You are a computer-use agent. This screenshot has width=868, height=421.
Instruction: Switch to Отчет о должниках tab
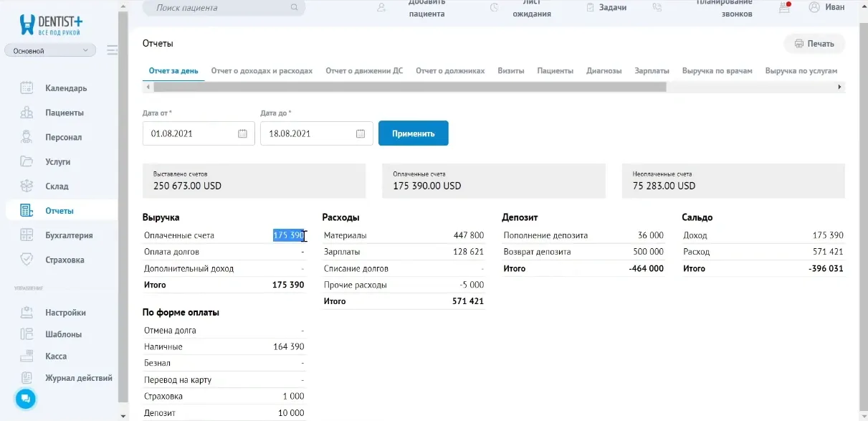[450, 71]
